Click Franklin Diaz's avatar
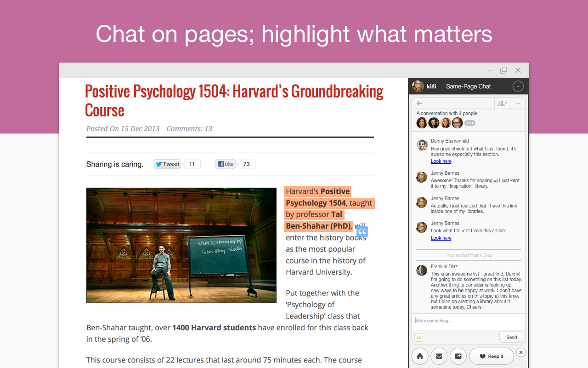This screenshot has height=368, width=588. pyautogui.click(x=422, y=270)
